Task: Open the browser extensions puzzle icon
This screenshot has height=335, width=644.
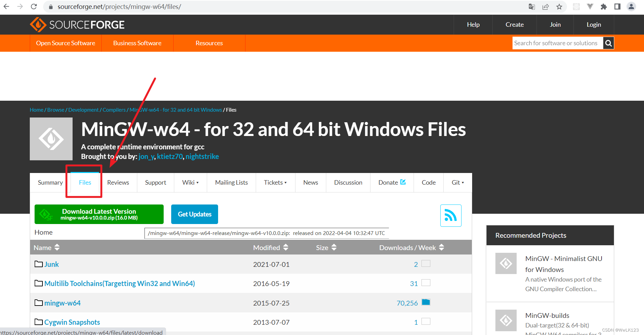Action: (604, 7)
